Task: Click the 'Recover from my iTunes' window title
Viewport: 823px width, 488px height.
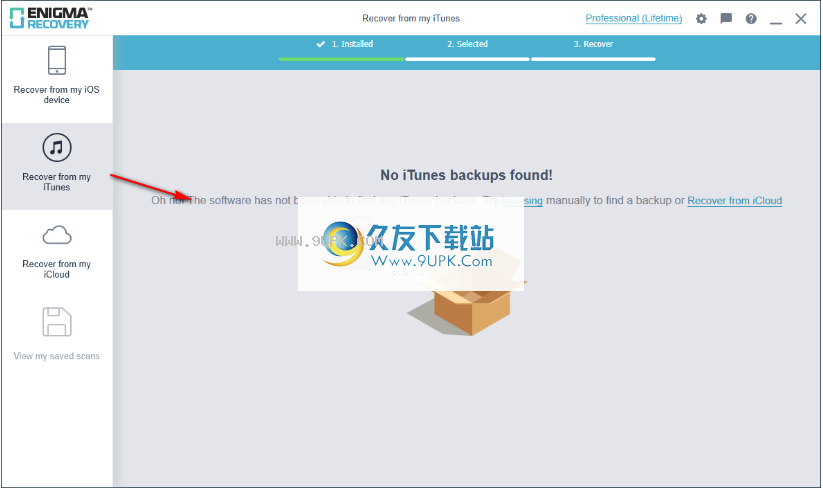Action: click(411, 18)
